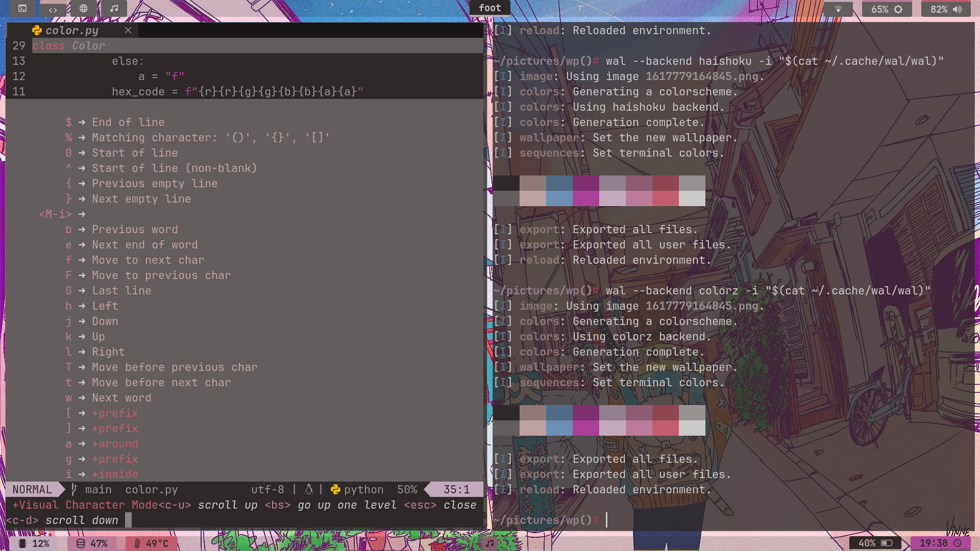Switch to the music note workspace

coord(114,9)
